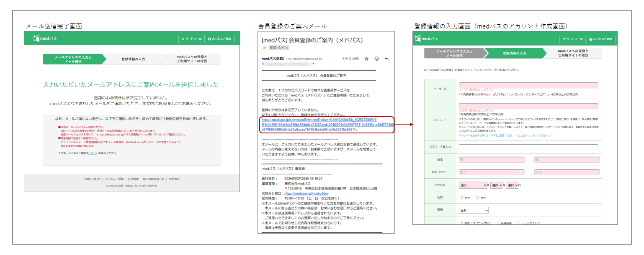Click the ユーザー名 input field
The height and width of the screenshot is (255, 644).
pyautogui.click(x=528, y=85)
